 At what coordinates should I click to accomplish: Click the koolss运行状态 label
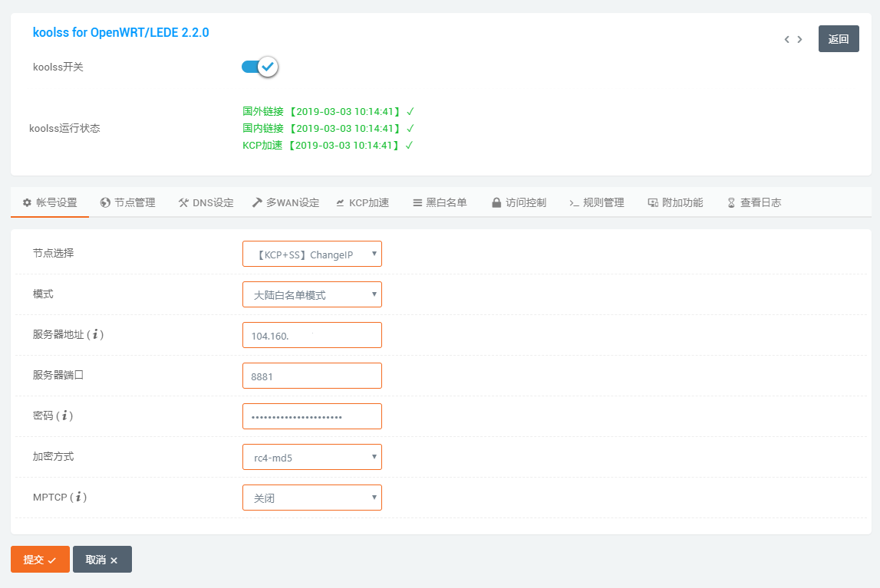pos(64,128)
